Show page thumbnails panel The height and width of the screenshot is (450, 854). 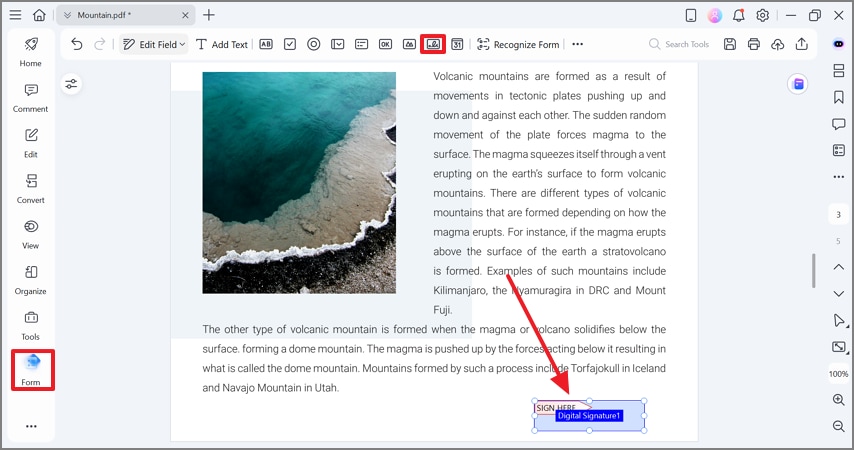[x=839, y=71]
